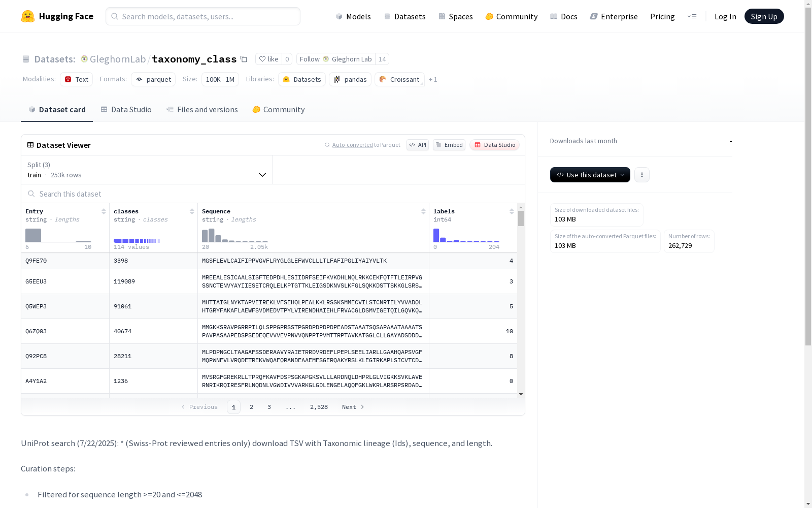Copy dataset name with the copy icon
Screen dimensions: 812x508
click(x=244, y=59)
